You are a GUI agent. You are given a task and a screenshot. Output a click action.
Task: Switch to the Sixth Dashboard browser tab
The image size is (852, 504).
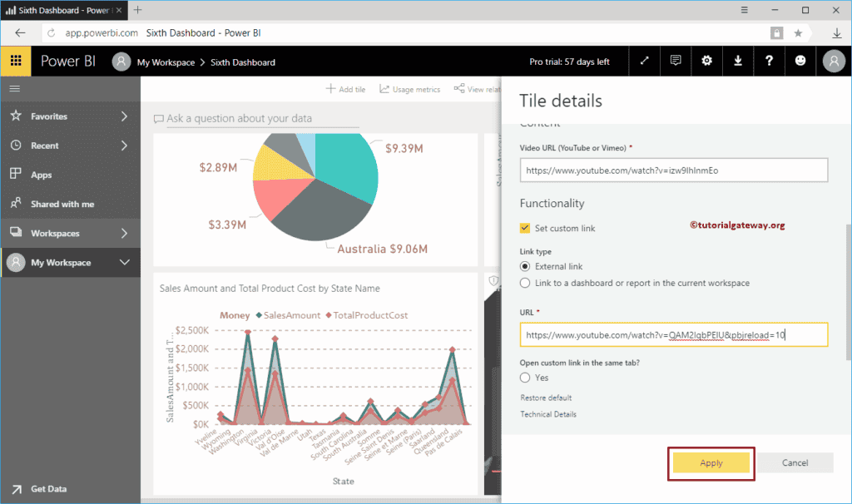(58, 10)
